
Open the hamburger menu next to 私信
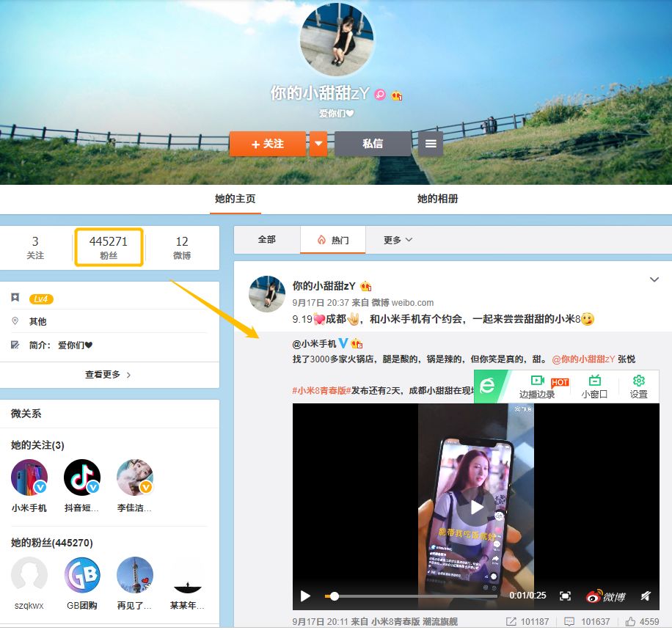(431, 144)
